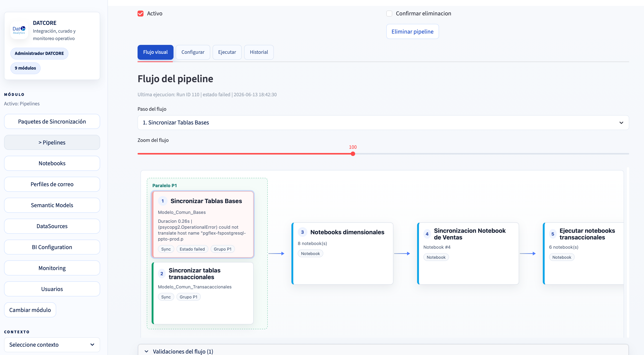Open the Configurar tab

coord(193,52)
